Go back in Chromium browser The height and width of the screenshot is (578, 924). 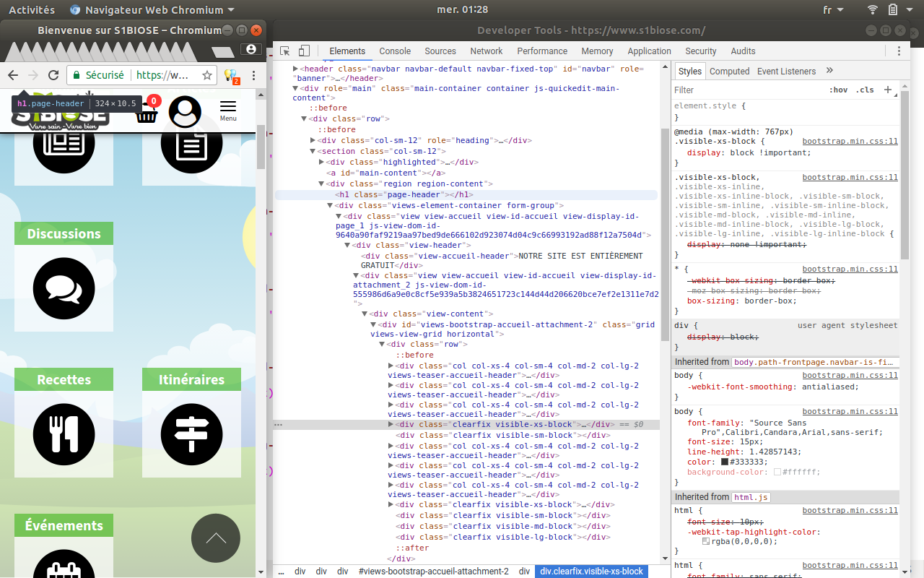[12, 74]
